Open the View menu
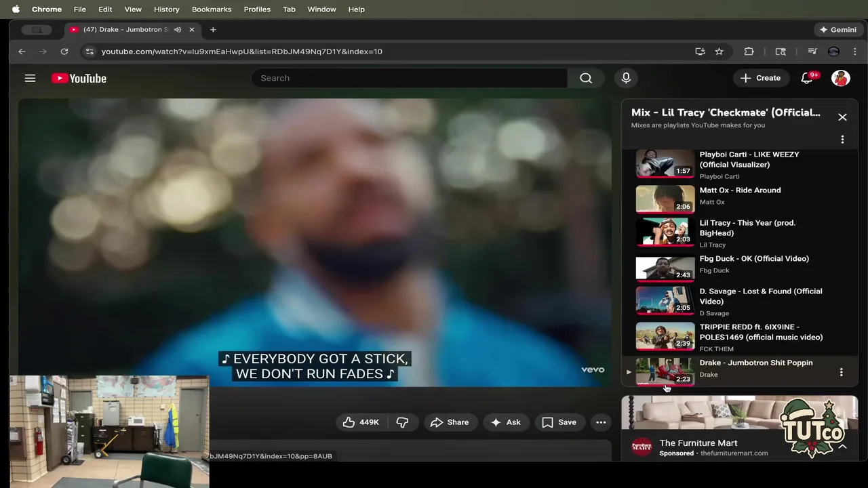Viewport: 868px width, 488px height. 133,9
